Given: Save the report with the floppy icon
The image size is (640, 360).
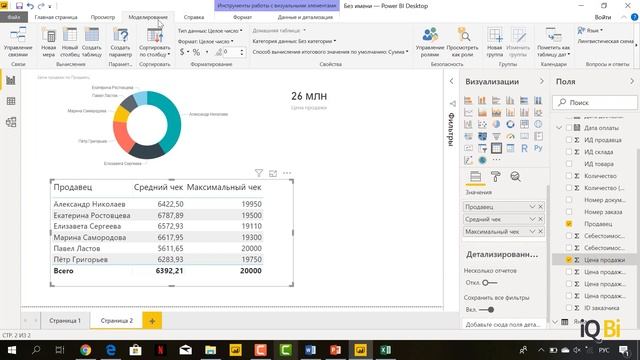Looking at the screenshot, I should (x=19, y=6).
